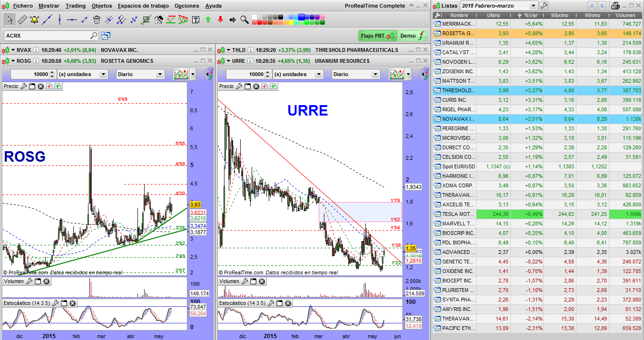Image resolution: width=644 pixels, height=340 pixels.
Task: Remove the ROSG Precio panel with the X icon
Action: (41, 86)
